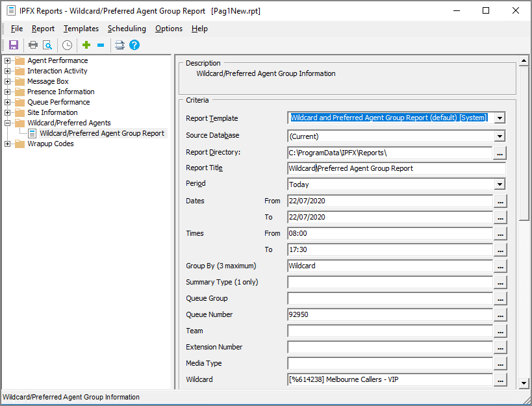Expand the Site Information tree node
The width and height of the screenshot is (532, 406).
point(7,112)
